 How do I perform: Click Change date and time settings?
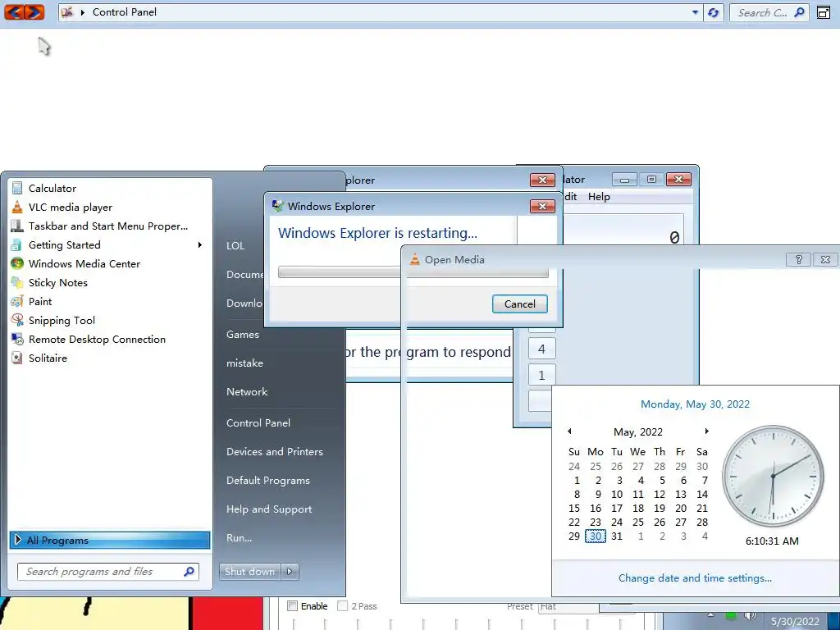(x=695, y=578)
